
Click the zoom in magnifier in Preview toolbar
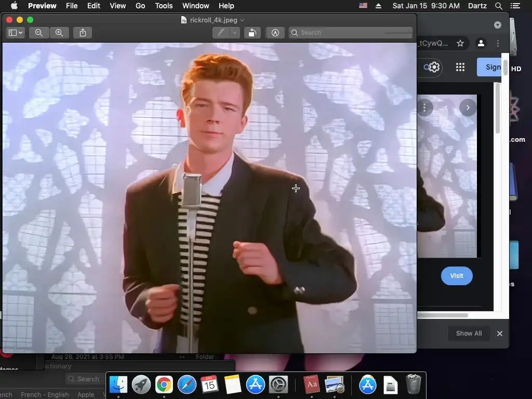point(59,33)
